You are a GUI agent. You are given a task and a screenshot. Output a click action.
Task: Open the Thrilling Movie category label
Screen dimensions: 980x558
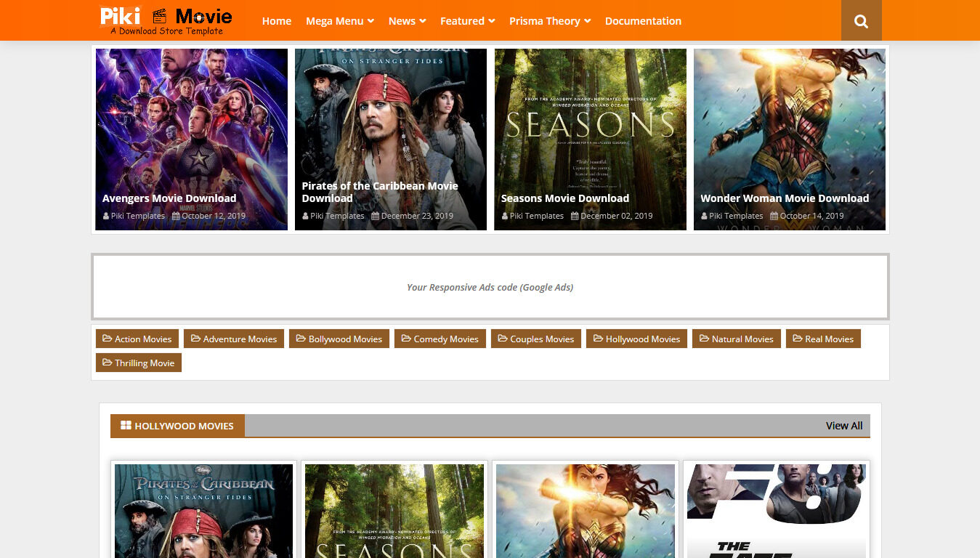(x=139, y=363)
